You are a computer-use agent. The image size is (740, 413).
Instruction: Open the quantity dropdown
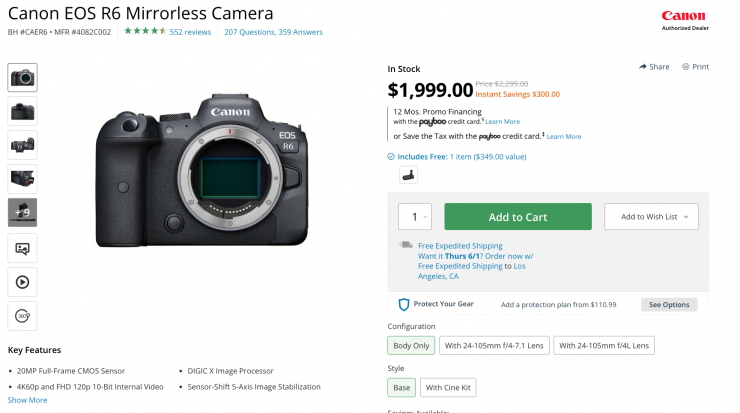click(415, 217)
